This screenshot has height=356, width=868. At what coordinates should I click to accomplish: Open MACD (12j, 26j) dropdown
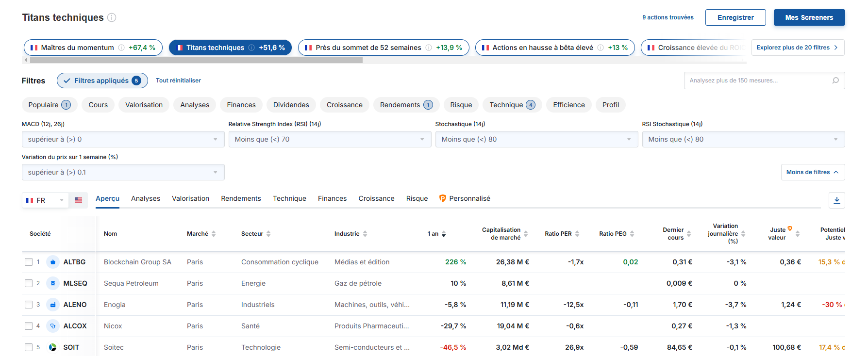point(123,139)
